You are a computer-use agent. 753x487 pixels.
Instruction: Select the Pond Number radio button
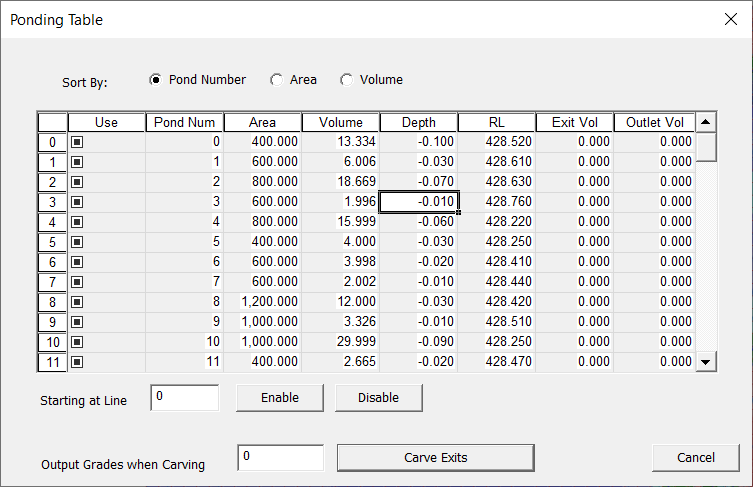click(x=156, y=80)
